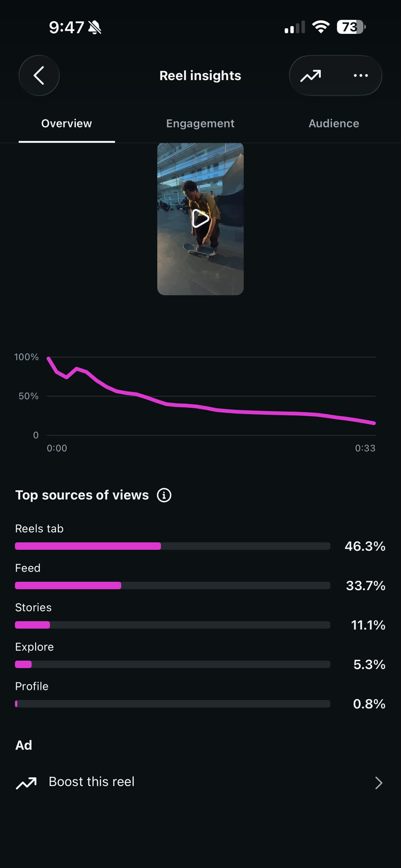Open the chevron at right of Boost this reel
Image resolution: width=401 pixels, height=868 pixels.
(378, 783)
